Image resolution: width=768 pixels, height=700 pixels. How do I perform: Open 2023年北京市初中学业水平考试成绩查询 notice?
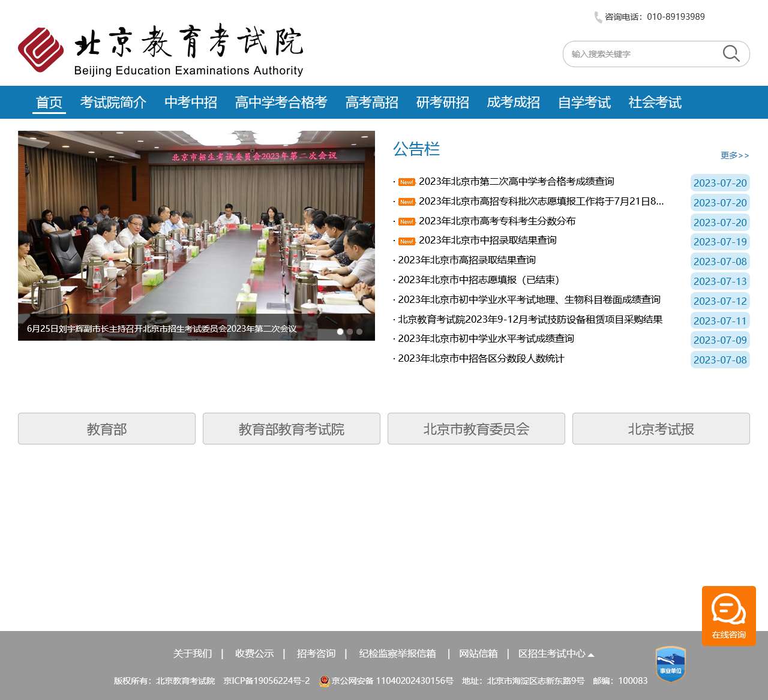click(x=486, y=339)
